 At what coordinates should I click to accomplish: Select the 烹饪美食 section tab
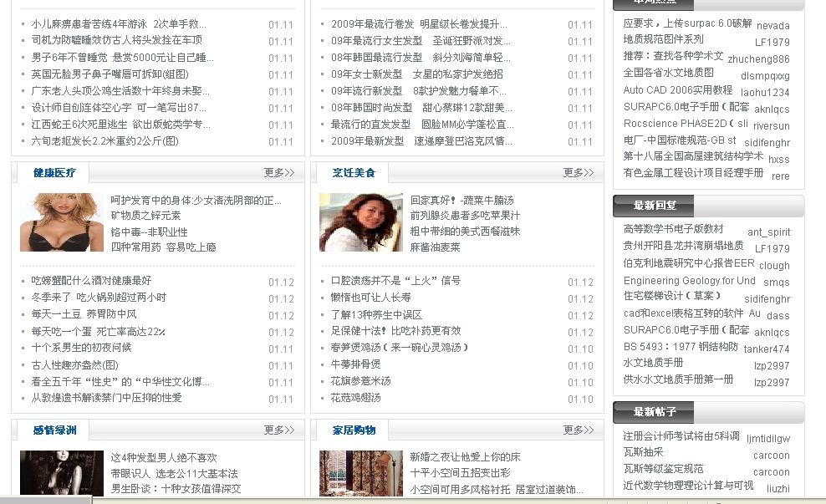pos(354,173)
